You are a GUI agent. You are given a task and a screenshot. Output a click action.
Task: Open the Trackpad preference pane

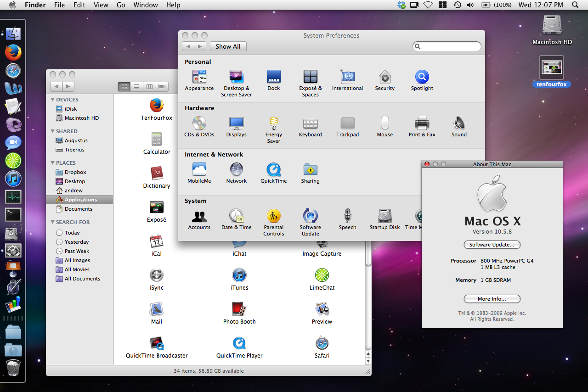(x=347, y=123)
